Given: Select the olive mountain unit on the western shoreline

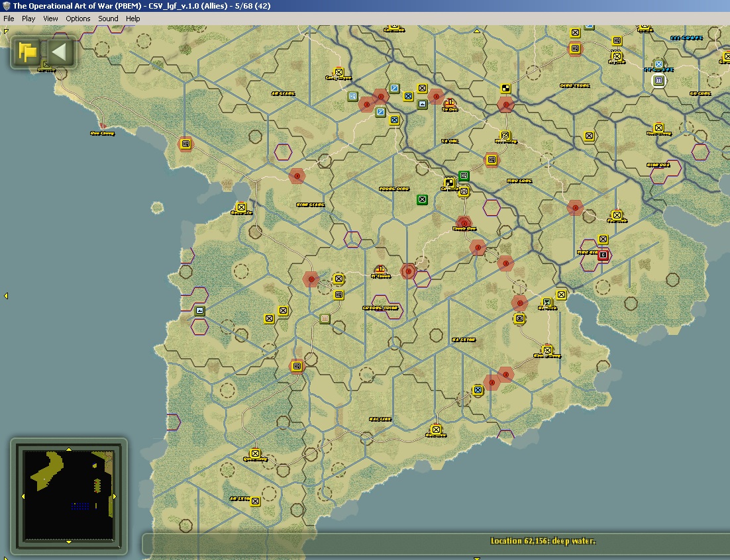Looking at the screenshot, I should (x=199, y=310).
